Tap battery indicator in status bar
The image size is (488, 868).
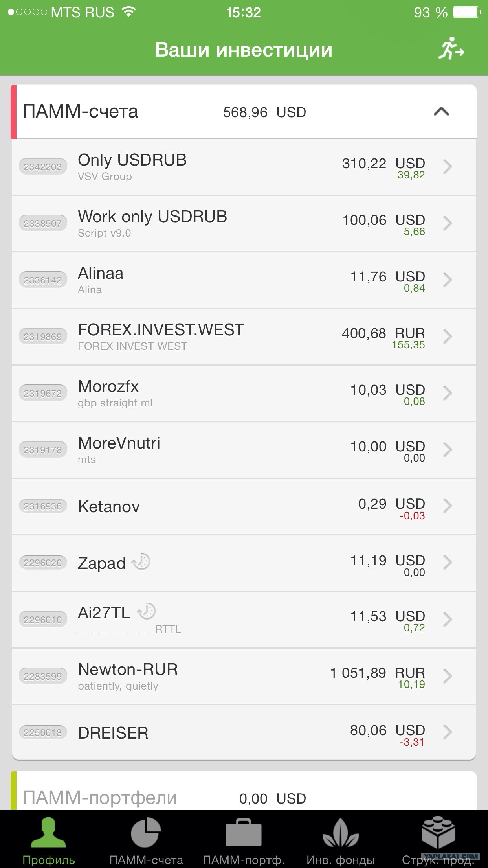pos(467,12)
